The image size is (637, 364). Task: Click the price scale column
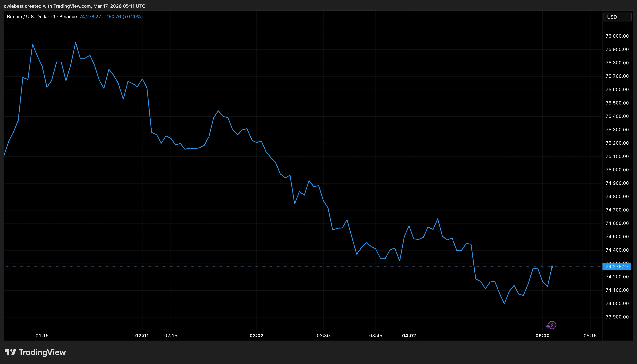pos(617,175)
